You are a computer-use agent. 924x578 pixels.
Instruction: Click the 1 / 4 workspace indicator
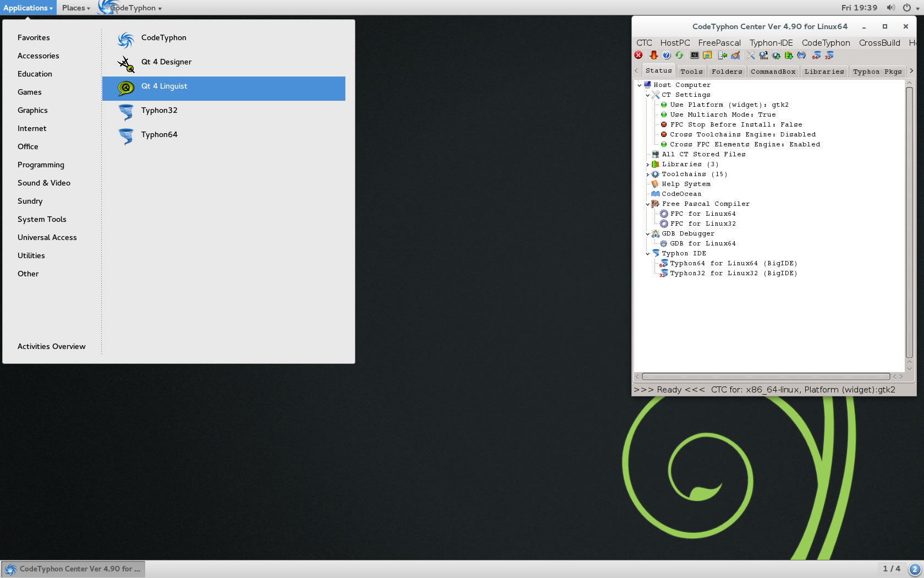coord(892,569)
